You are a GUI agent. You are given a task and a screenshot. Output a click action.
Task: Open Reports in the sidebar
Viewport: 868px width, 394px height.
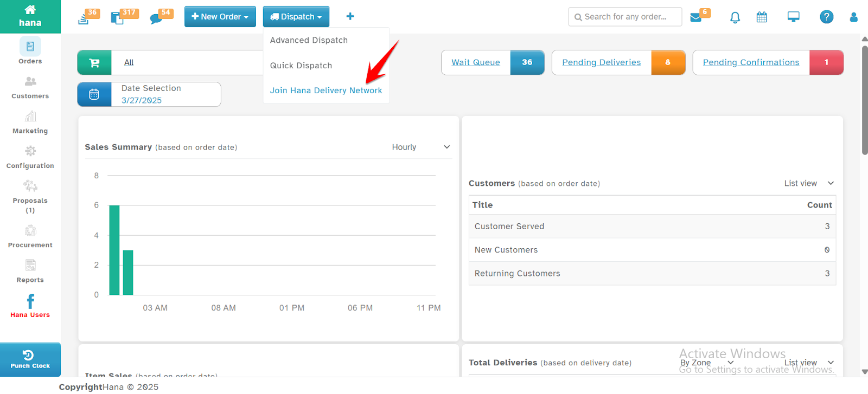click(30, 271)
